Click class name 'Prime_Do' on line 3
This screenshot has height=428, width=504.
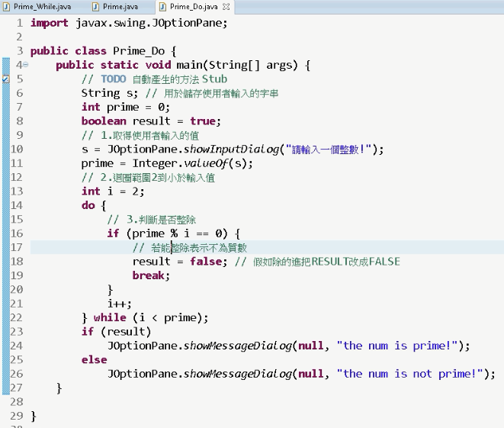(139, 51)
